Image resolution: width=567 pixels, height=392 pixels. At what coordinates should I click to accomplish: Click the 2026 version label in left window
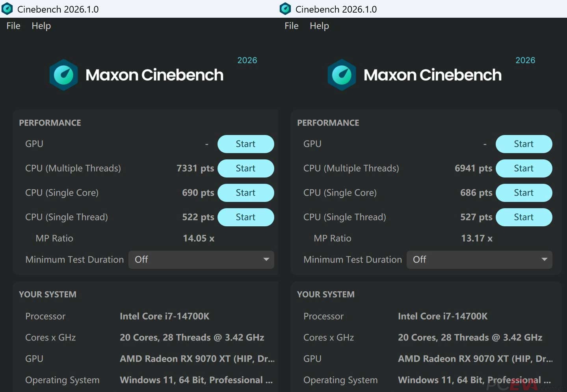[x=247, y=60]
